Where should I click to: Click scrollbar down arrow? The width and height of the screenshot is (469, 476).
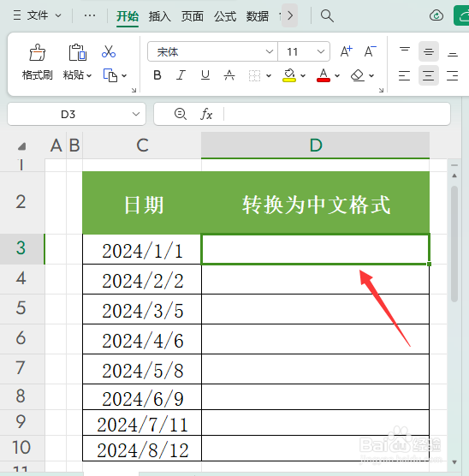click(x=454, y=462)
